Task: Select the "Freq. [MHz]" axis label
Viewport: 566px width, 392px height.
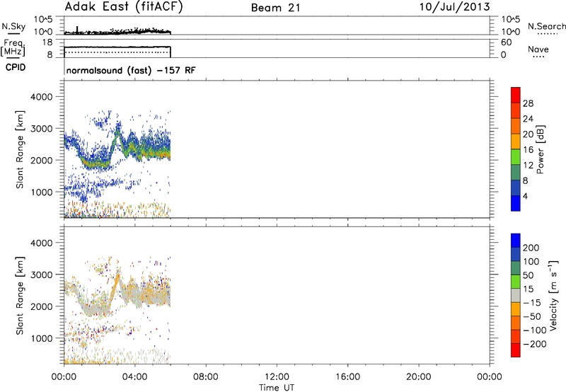Action: click(x=13, y=48)
